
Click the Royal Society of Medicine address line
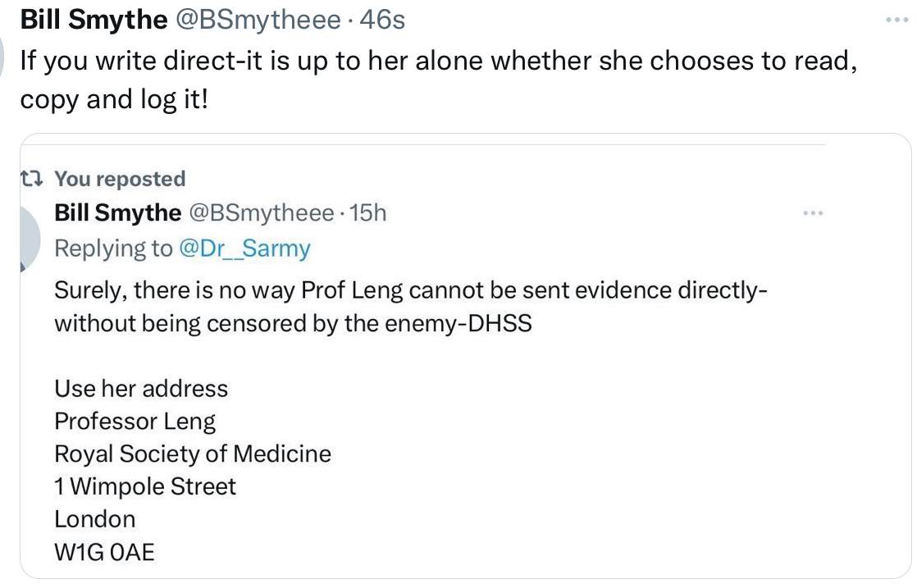click(x=193, y=454)
